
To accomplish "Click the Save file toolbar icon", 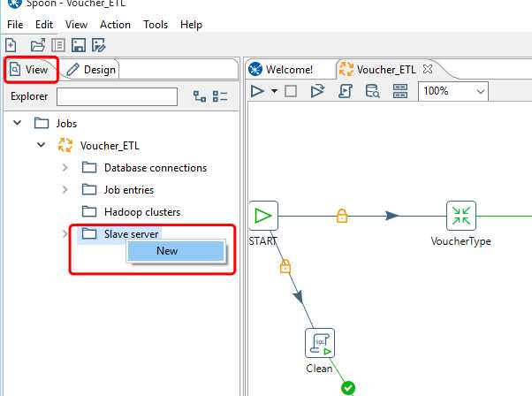I will 79,45.
